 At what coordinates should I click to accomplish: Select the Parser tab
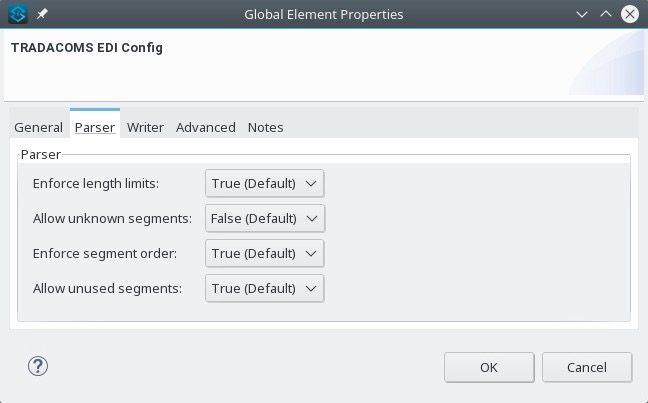pyautogui.click(x=95, y=127)
